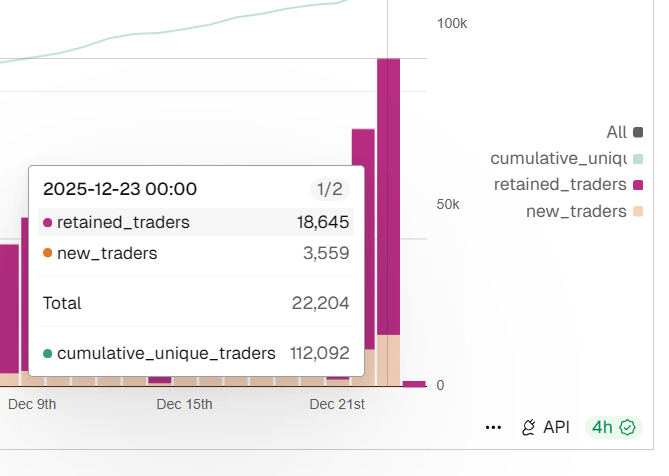Screen dimensions: 669x476
Task: Click the Dec 15th axis label
Action: coord(184,404)
